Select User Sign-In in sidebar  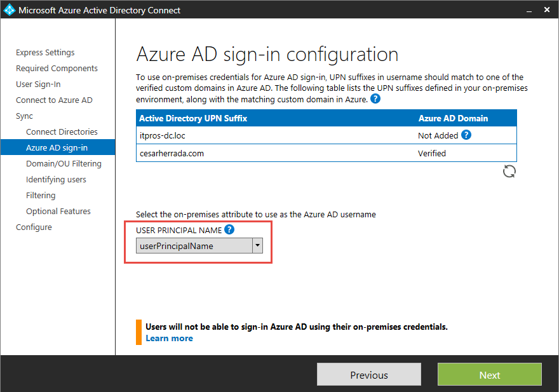tap(38, 84)
